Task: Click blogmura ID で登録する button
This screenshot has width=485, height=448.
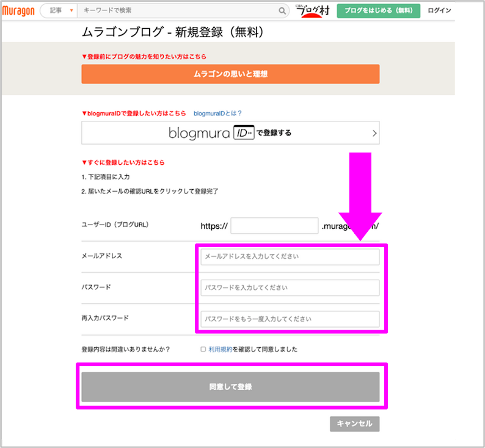Action: click(x=230, y=133)
